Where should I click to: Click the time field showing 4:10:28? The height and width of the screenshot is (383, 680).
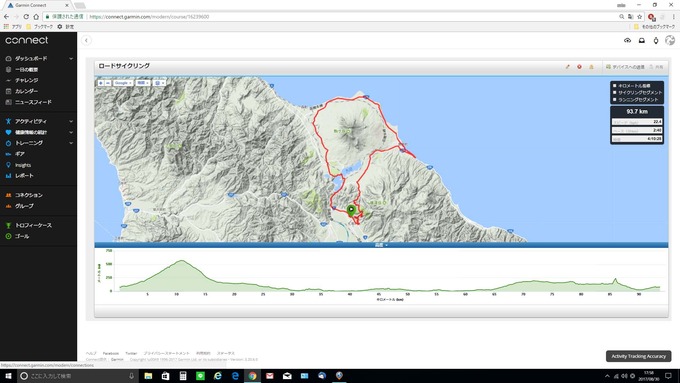(x=637, y=139)
